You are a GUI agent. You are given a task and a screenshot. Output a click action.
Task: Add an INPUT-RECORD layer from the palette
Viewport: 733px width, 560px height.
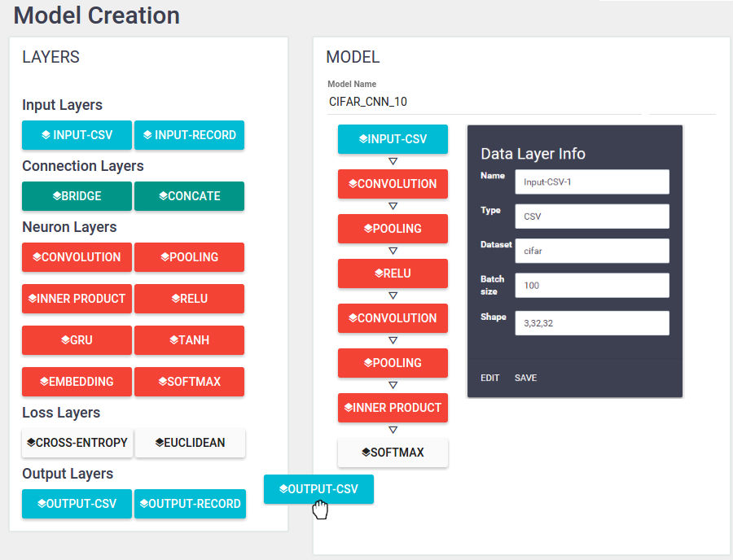tap(189, 135)
